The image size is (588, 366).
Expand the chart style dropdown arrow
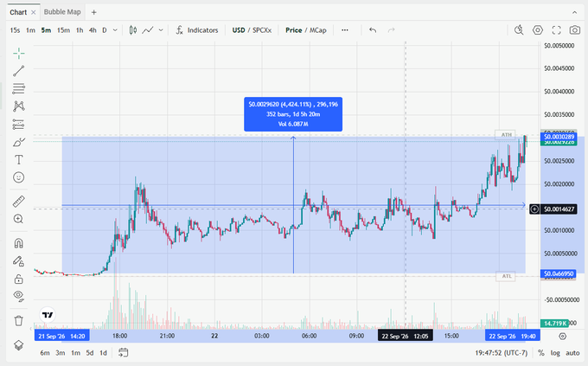pos(161,30)
